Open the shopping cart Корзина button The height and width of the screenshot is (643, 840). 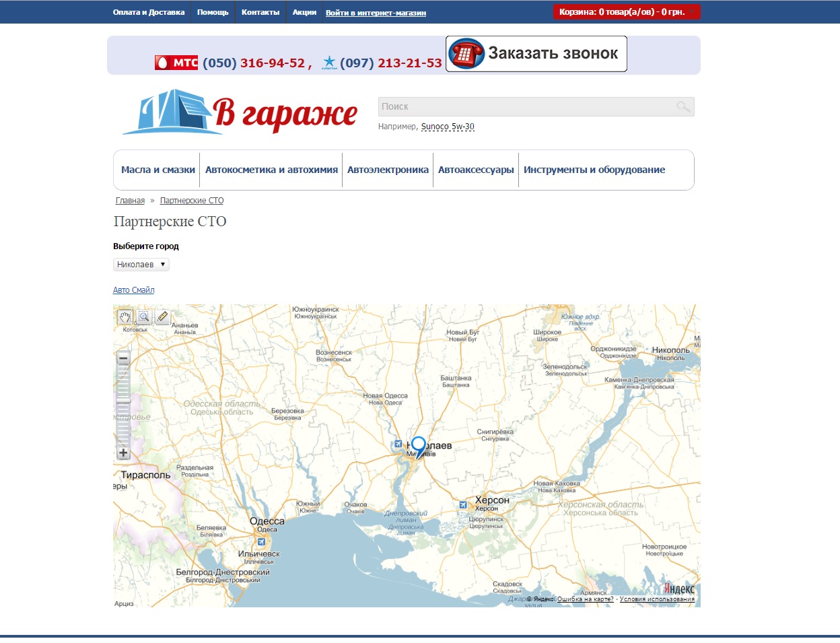(627, 12)
